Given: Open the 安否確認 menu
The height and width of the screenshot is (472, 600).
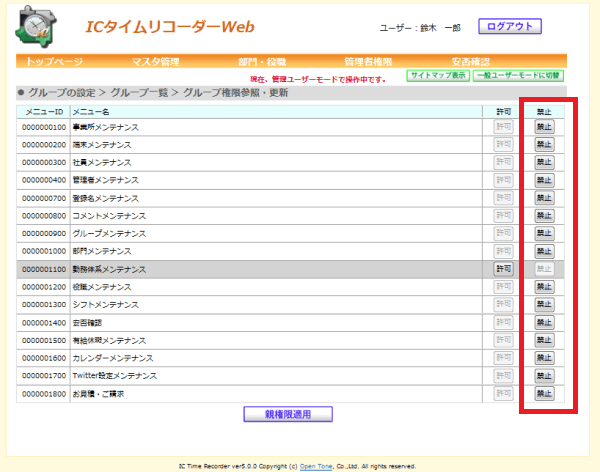Looking at the screenshot, I should click(x=471, y=62).
